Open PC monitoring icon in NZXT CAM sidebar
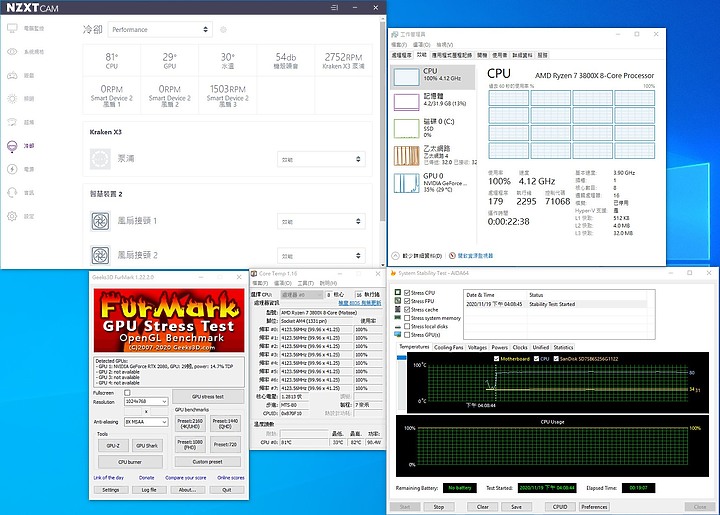This screenshot has width=720, height=515. pyautogui.click(x=12, y=28)
